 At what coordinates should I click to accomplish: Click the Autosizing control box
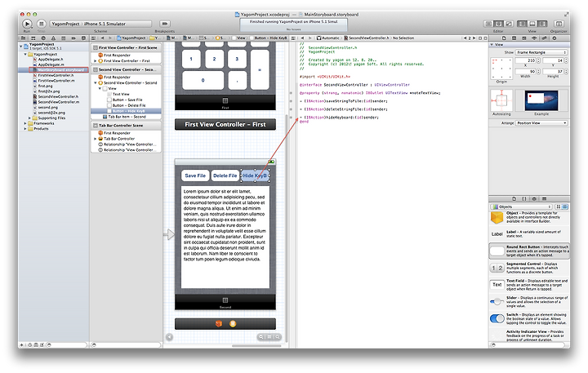click(x=501, y=101)
